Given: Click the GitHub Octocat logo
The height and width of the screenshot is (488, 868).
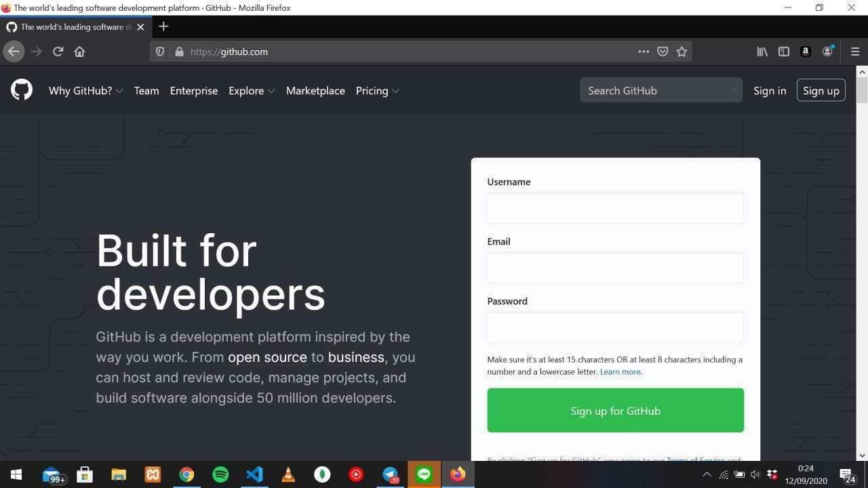Looking at the screenshot, I should pyautogui.click(x=22, y=90).
